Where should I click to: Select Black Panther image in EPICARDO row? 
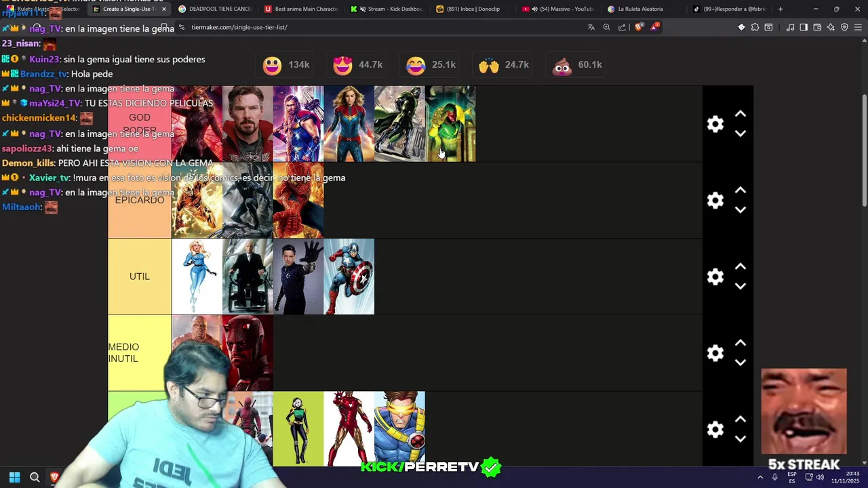248,201
